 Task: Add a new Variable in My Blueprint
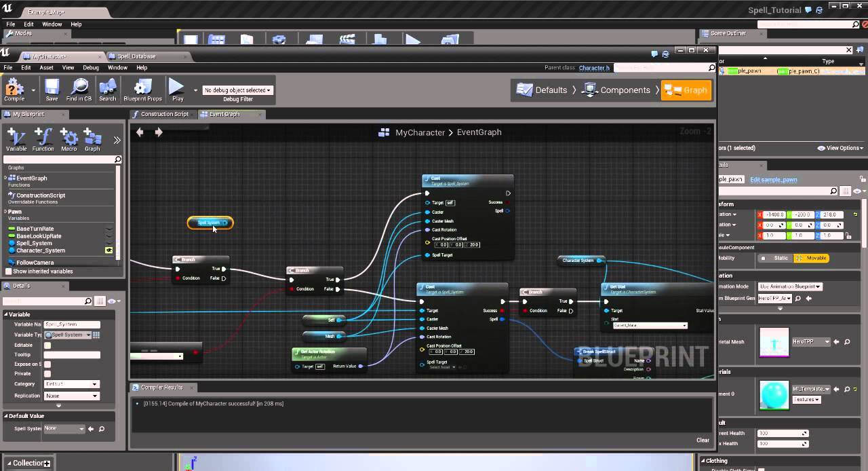coord(16,140)
